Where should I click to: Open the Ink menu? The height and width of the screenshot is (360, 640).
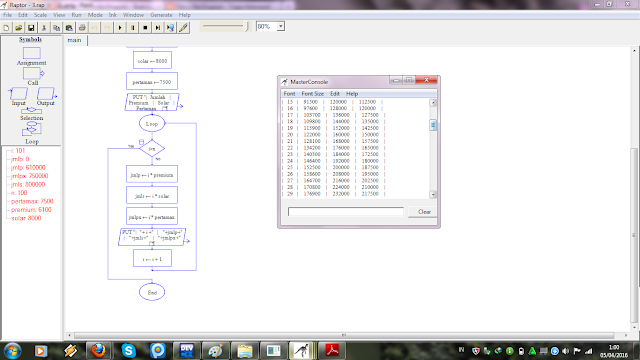(x=113, y=15)
